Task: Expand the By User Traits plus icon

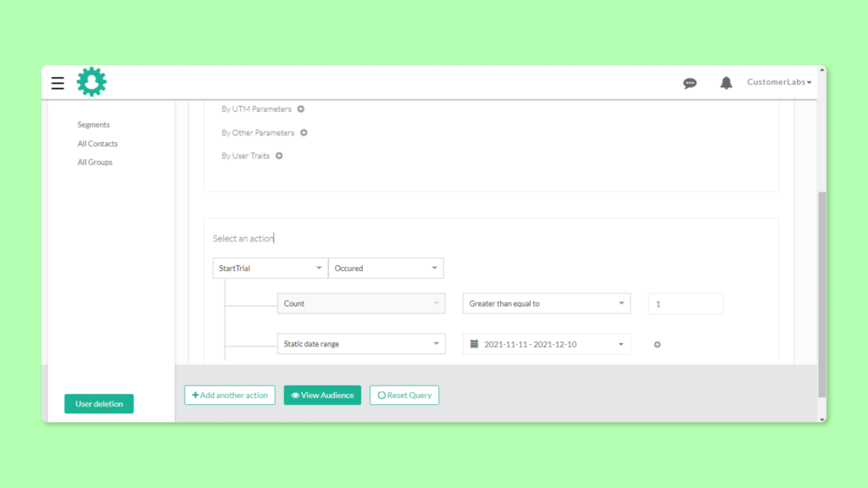Action: (279, 156)
